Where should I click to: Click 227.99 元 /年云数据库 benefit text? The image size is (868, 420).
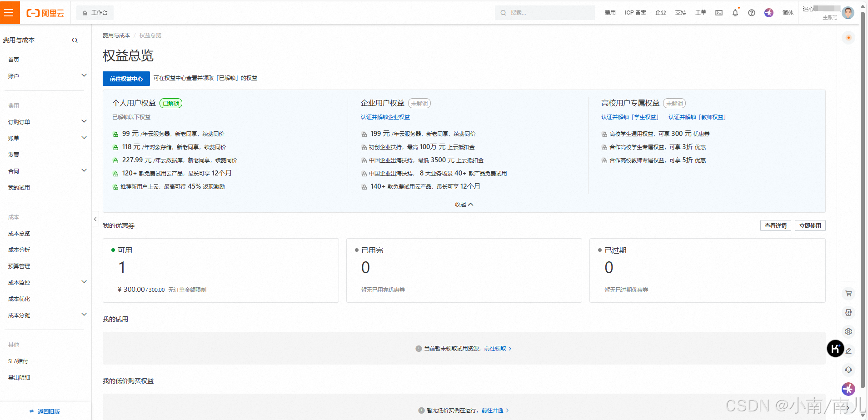coord(180,160)
